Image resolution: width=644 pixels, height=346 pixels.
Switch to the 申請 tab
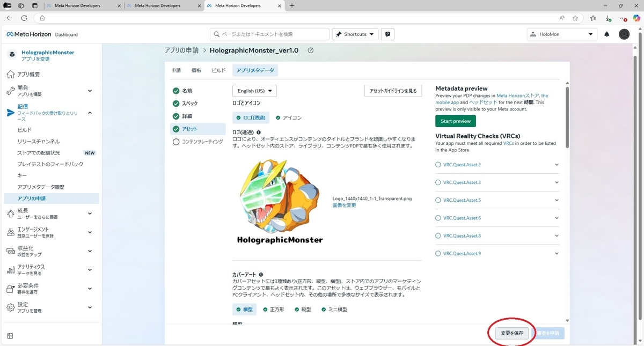click(x=176, y=70)
